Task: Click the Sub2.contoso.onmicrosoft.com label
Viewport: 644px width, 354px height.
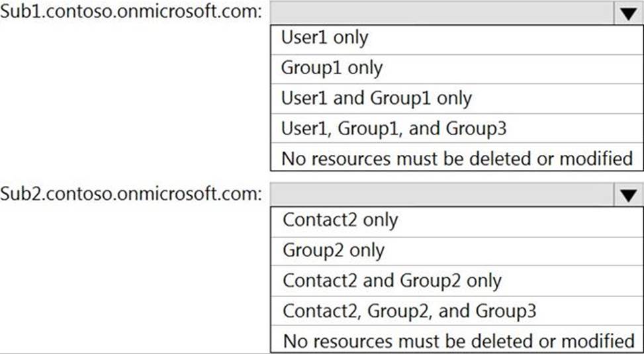Action: (x=131, y=193)
